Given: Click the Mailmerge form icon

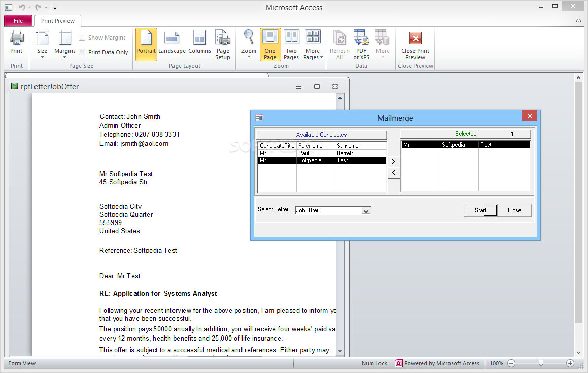Looking at the screenshot, I should click(259, 118).
